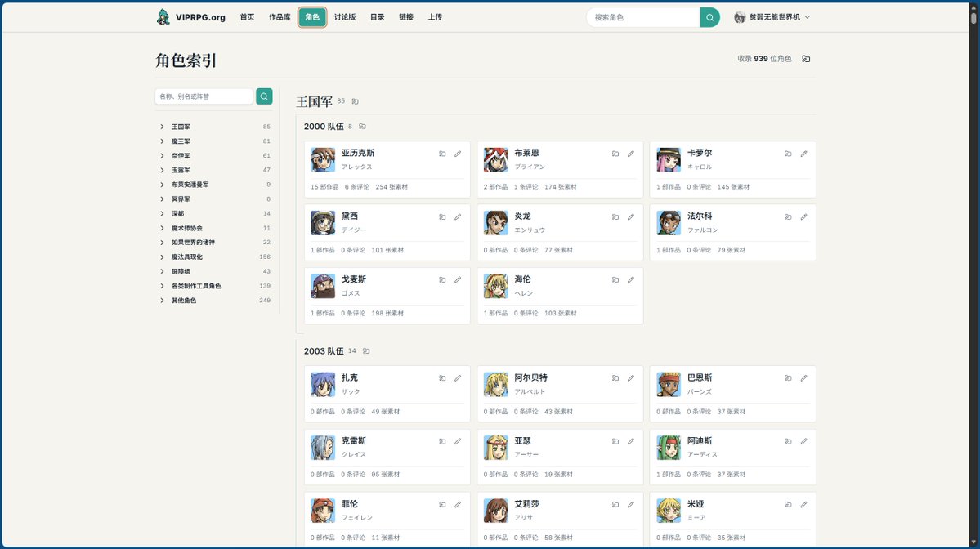This screenshot has width=980, height=549.
Task: Open 链接 in the navigation bar
Action: pos(406,17)
